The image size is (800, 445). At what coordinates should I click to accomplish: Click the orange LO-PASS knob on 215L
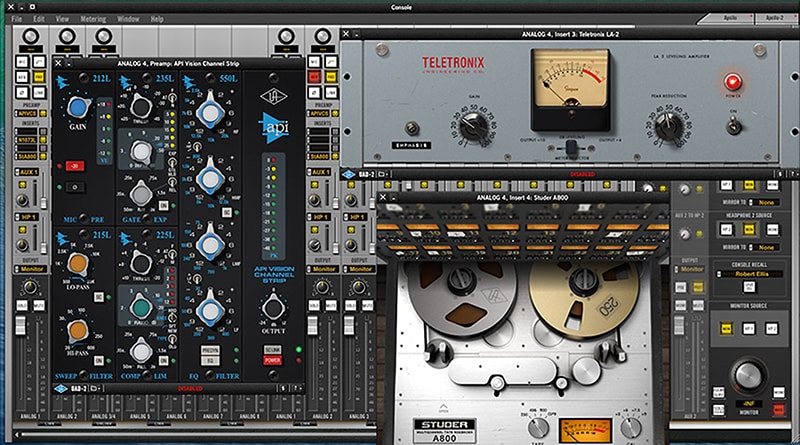(x=78, y=264)
